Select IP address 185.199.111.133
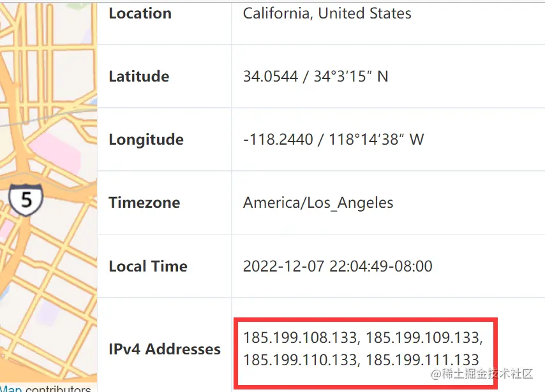Image resolution: width=545 pixels, height=392 pixels. (x=422, y=360)
